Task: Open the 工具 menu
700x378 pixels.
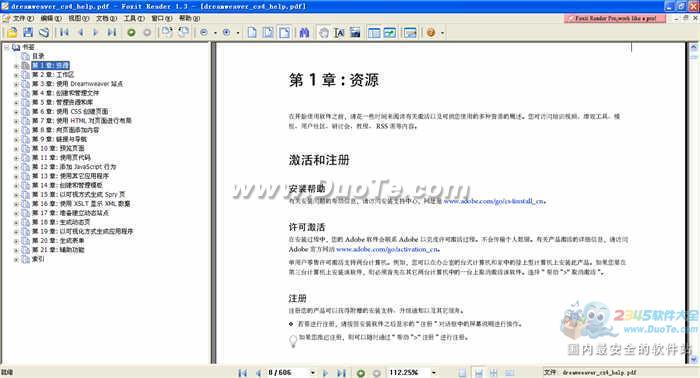Action: point(134,18)
